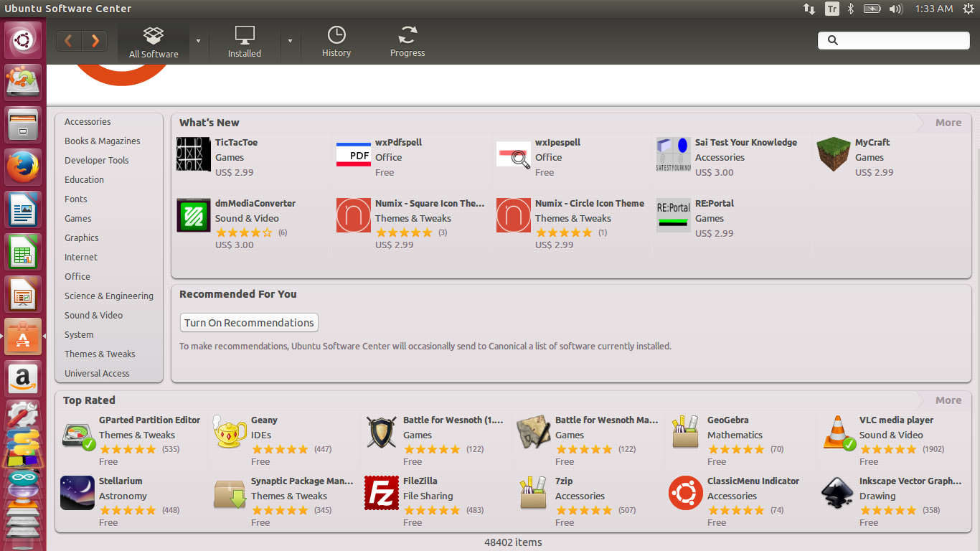Open the dmMediaConverter icon
The width and height of the screenshot is (980, 551).
(x=194, y=215)
